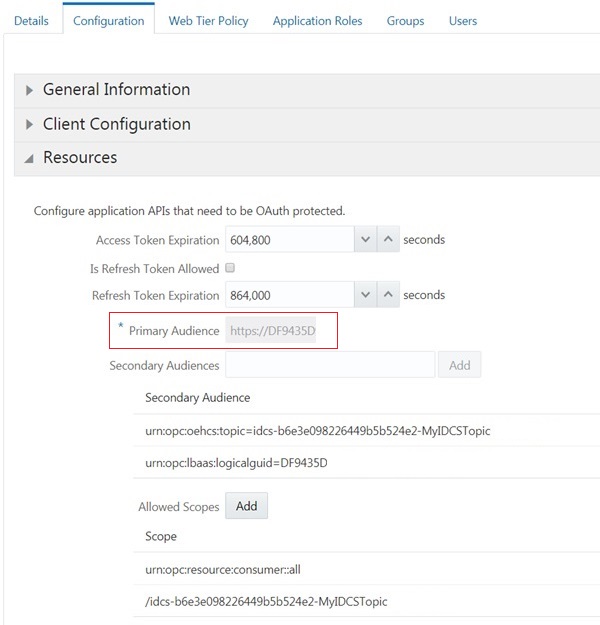Toggle Is Refresh Token Allowed checkbox
600x625 pixels.
(x=230, y=268)
